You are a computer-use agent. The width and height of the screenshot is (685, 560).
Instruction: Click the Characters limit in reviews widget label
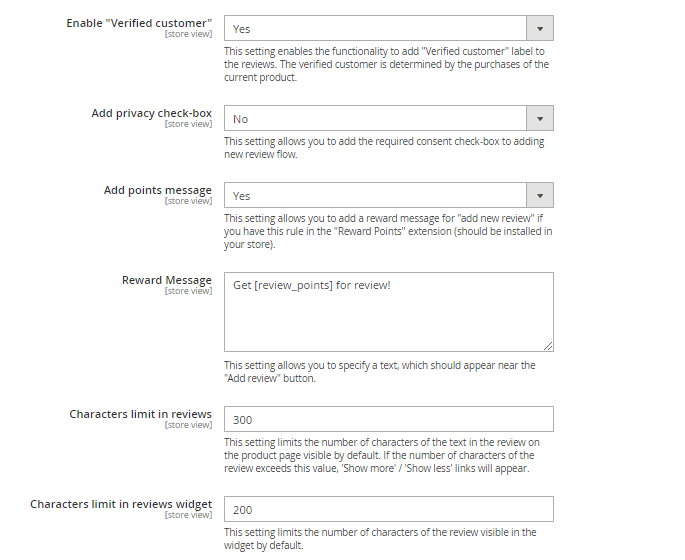coord(121,504)
